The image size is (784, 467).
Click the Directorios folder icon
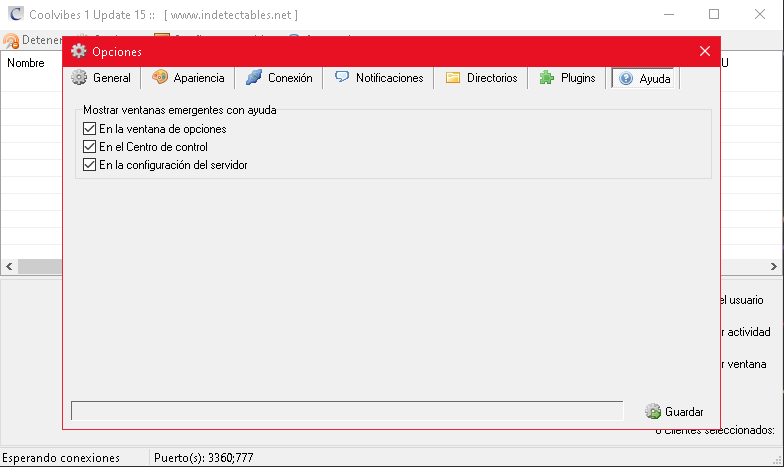pyautogui.click(x=453, y=78)
